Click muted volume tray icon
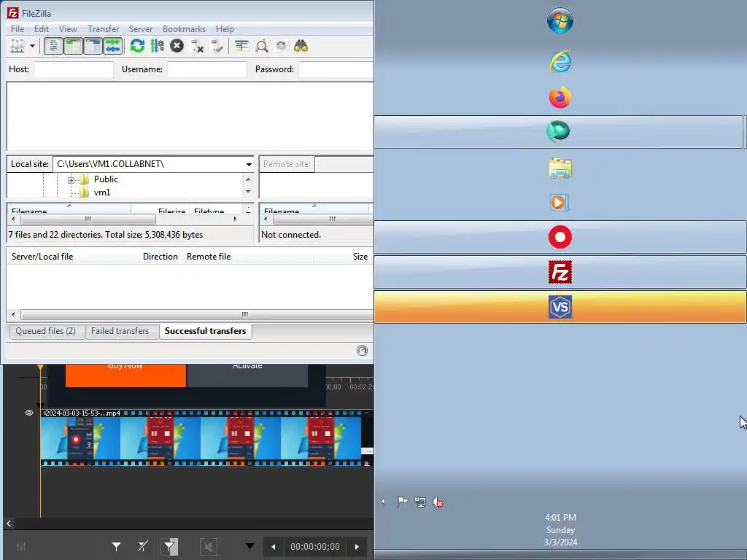747x560 pixels. pyautogui.click(x=438, y=502)
